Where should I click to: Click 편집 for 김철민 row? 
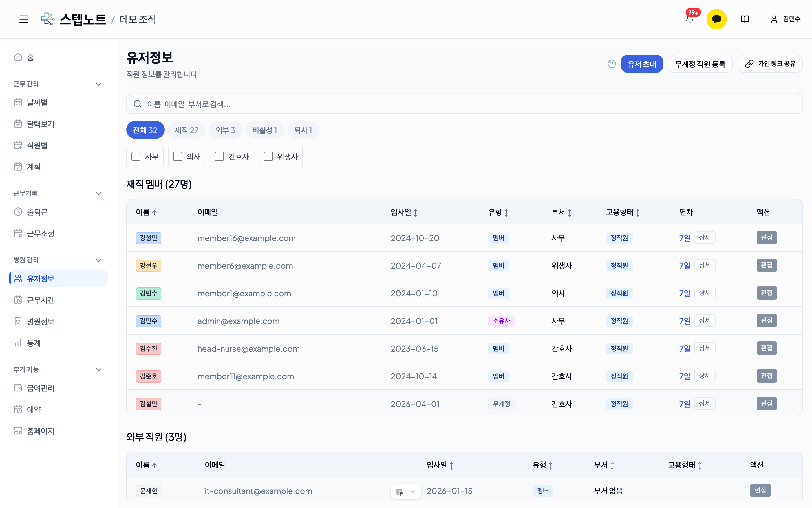point(767,403)
